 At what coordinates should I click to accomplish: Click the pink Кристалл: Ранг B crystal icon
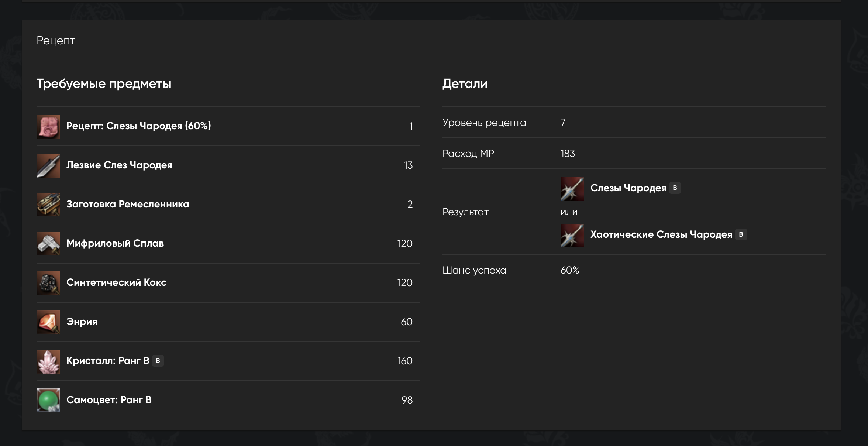point(48,361)
